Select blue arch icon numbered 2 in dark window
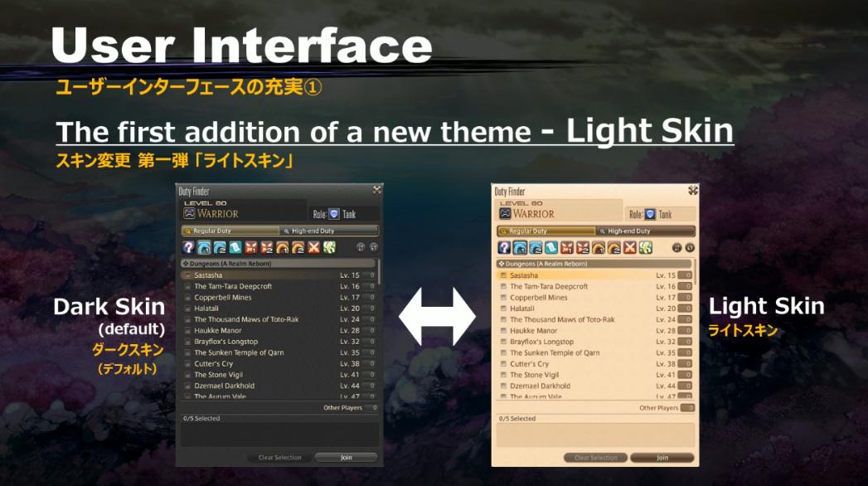The height and width of the screenshot is (486, 868). pos(220,247)
